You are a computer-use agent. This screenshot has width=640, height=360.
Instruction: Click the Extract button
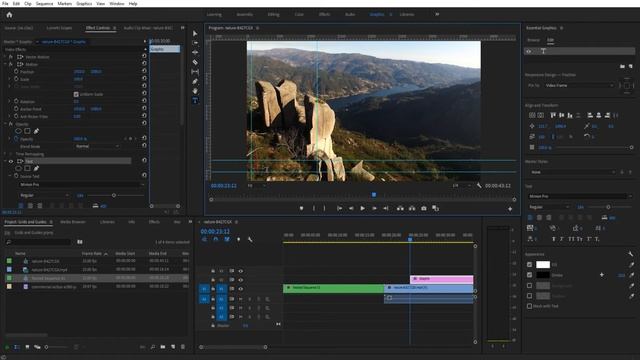click(x=412, y=209)
